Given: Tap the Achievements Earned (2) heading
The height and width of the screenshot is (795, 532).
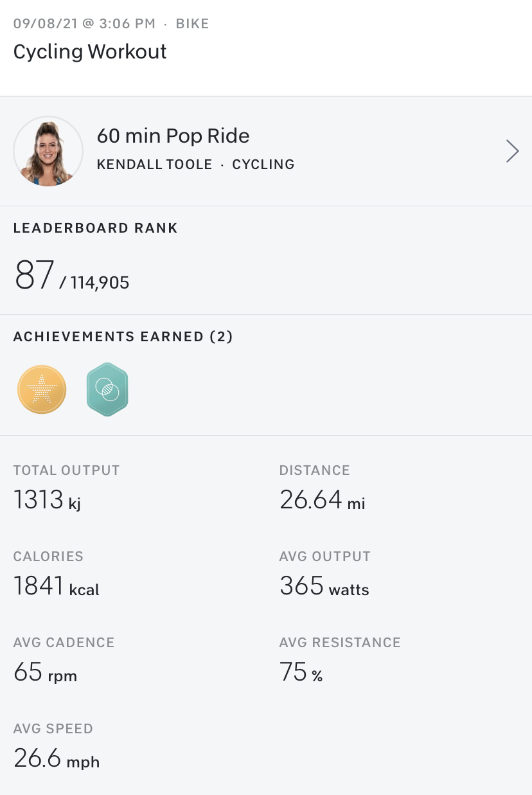Looking at the screenshot, I should pos(123,337).
